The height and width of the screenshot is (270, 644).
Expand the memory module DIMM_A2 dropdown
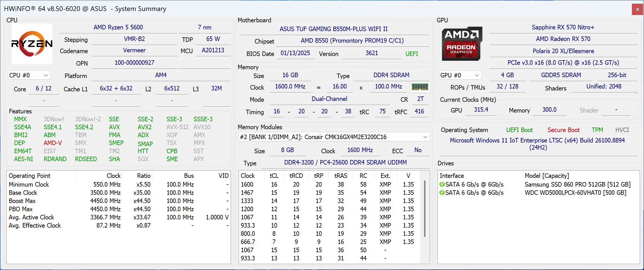tap(334, 137)
